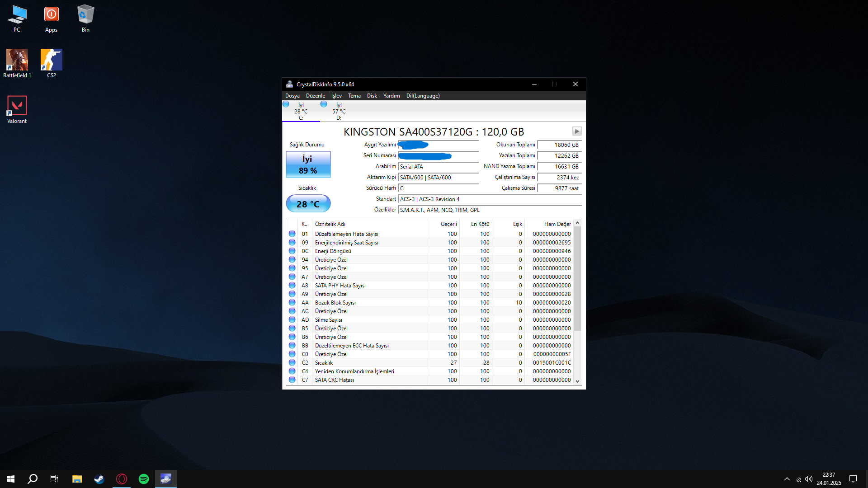The width and height of the screenshot is (868, 488).
Task: Select the Enerjilendirilmiş Saat Sayısı row
Action: point(430,243)
